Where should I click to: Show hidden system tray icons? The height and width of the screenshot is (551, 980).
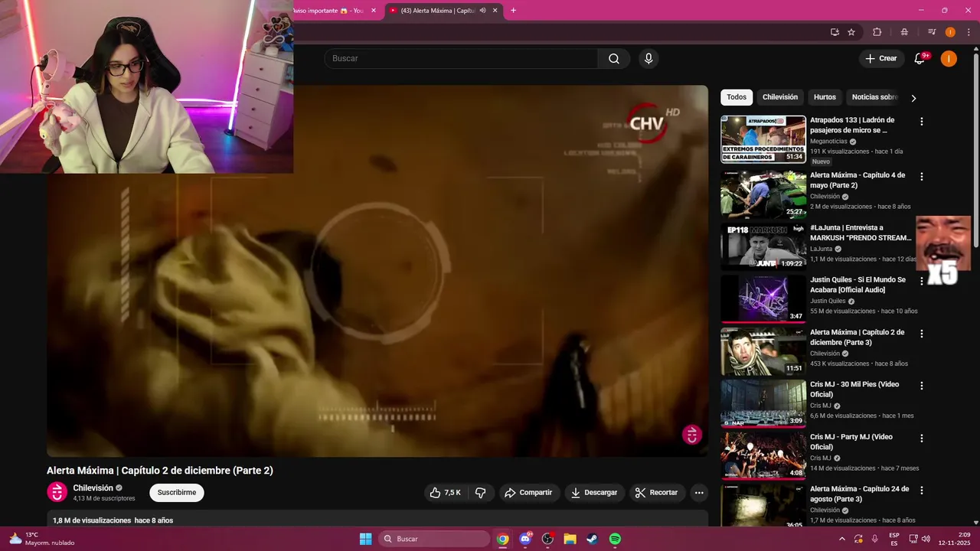pyautogui.click(x=842, y=539)
